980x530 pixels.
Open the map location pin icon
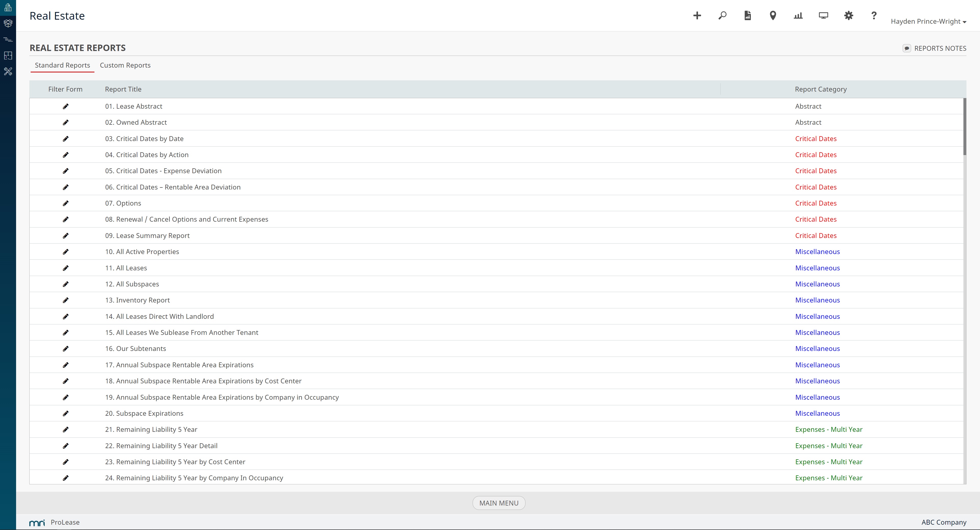tap(773, 16)
